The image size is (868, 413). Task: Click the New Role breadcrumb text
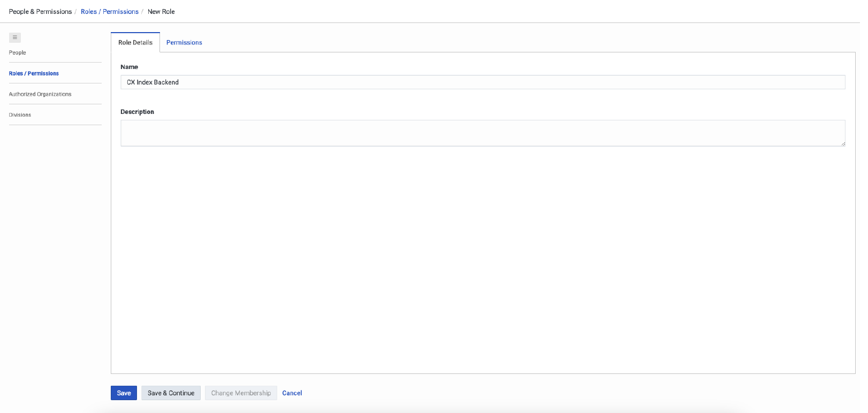coord(161,11)
